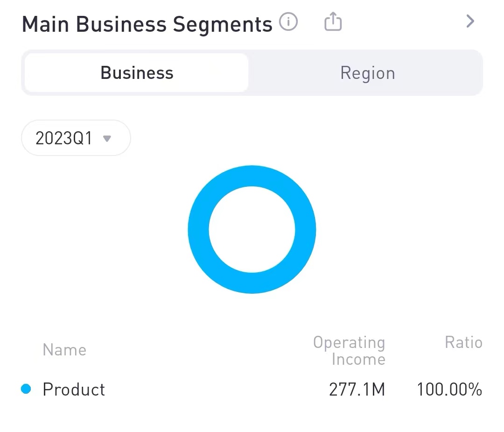Click the Ratio column header

[x=463, y=342]
